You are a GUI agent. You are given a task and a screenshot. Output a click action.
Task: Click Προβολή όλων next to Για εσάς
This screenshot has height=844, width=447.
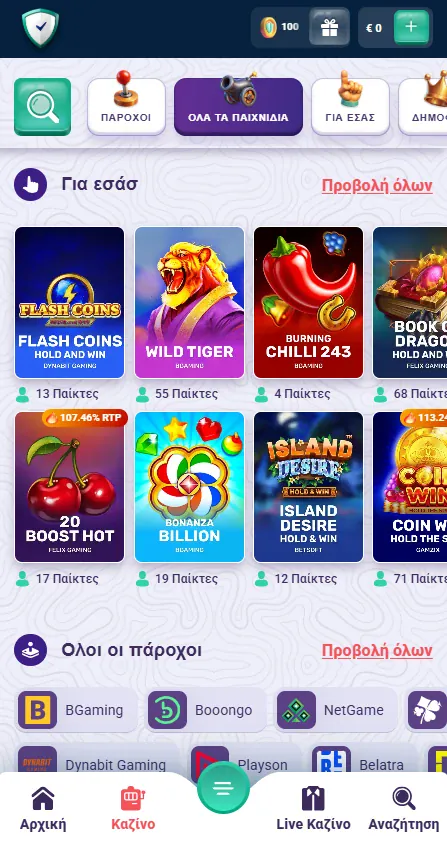tap(377, 185)
